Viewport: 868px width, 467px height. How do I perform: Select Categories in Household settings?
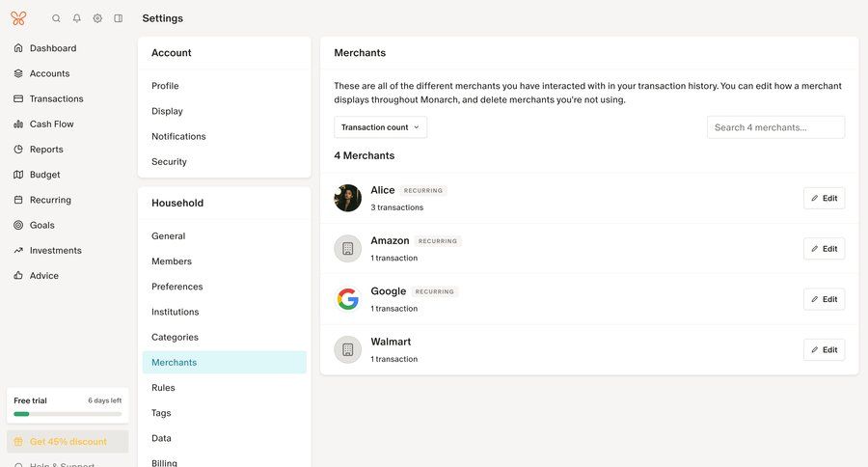click(x=175, y=338)
